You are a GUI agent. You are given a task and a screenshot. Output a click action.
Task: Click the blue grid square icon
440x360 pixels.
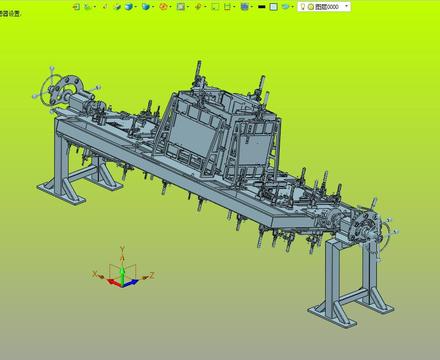point(245,7)
